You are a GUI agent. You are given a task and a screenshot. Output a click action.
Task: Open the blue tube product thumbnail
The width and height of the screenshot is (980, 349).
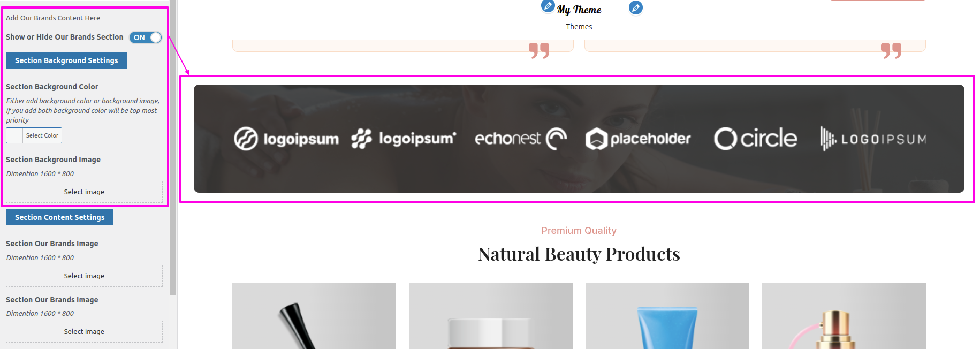coord(667,316)
